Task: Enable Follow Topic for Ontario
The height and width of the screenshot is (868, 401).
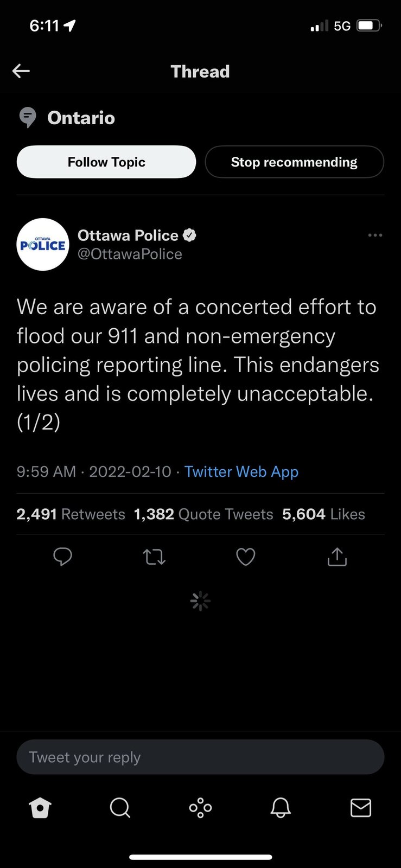Action: coord(106,162)
